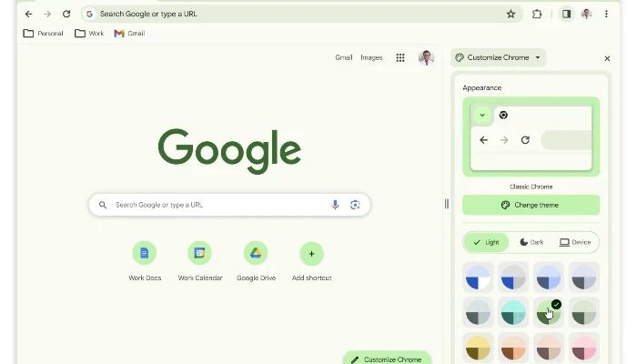Search by image with the Lens icon
The height and width of the screenshot is (364, 637).
click(x=355, y=205)
